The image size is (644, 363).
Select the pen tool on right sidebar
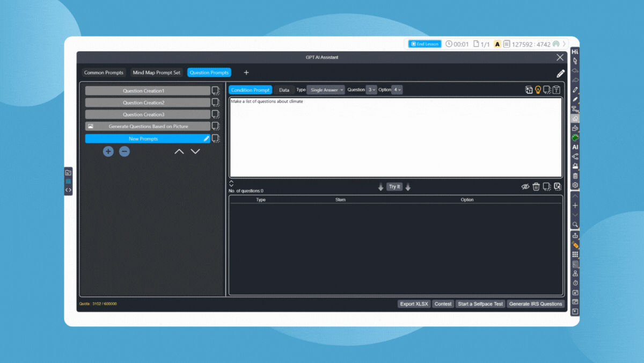[575, 90]
